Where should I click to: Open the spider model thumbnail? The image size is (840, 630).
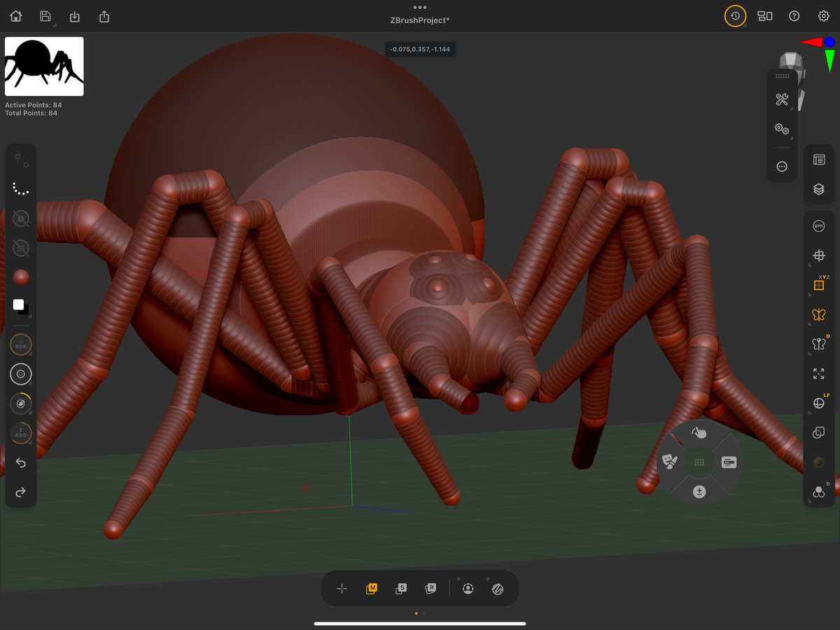(x=43, y=66)
